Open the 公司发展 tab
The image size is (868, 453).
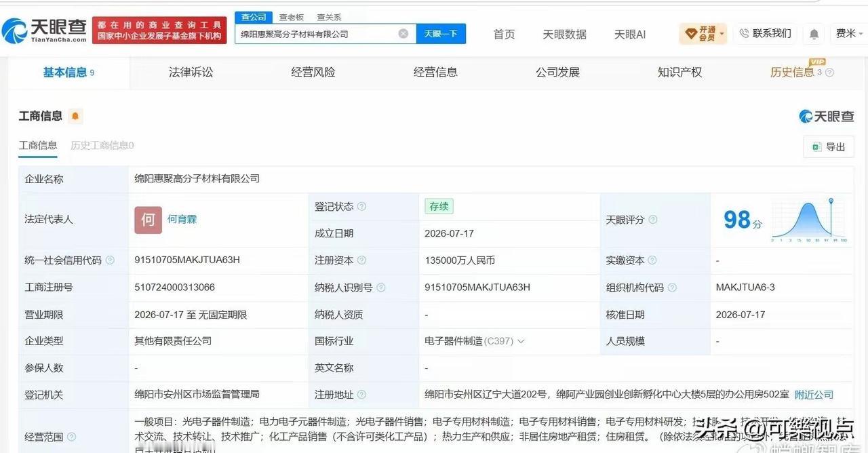(557, 73)
